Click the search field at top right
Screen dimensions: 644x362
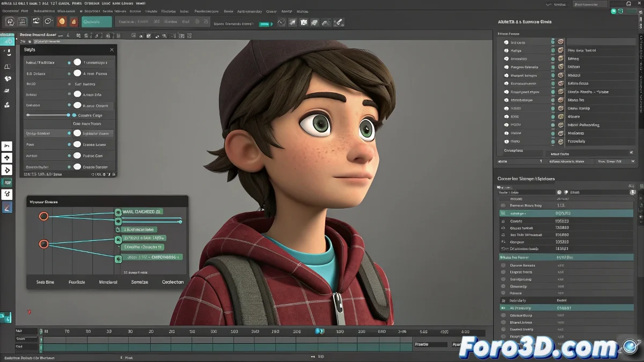[590, 4]
